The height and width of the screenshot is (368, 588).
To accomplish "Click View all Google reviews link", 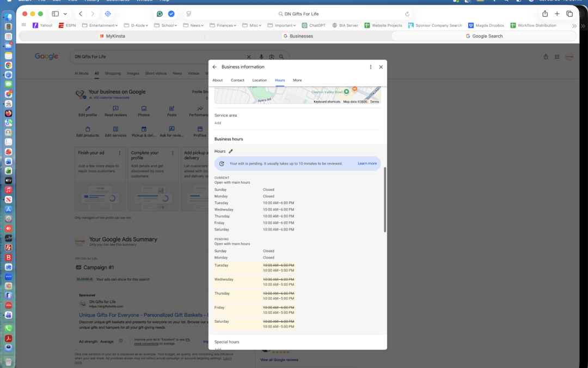I will click(x=279, y=360).
